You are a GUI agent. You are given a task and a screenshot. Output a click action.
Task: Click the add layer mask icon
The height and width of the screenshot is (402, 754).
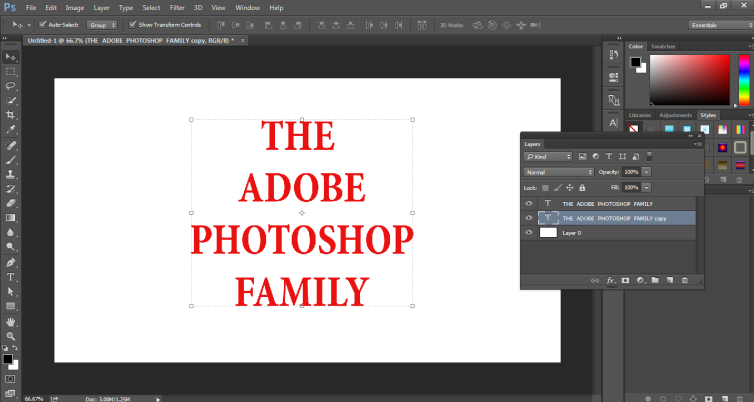pyautogui.click(x=625, y=280)
